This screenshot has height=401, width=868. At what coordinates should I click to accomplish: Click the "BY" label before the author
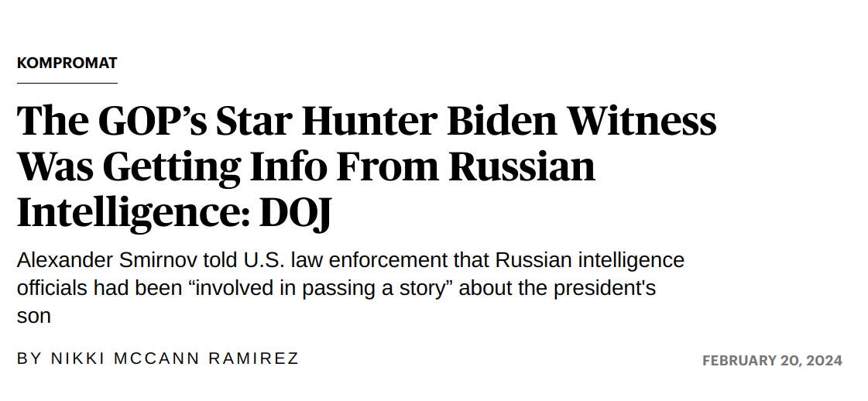pyautogui.click(x=29, y=358)
